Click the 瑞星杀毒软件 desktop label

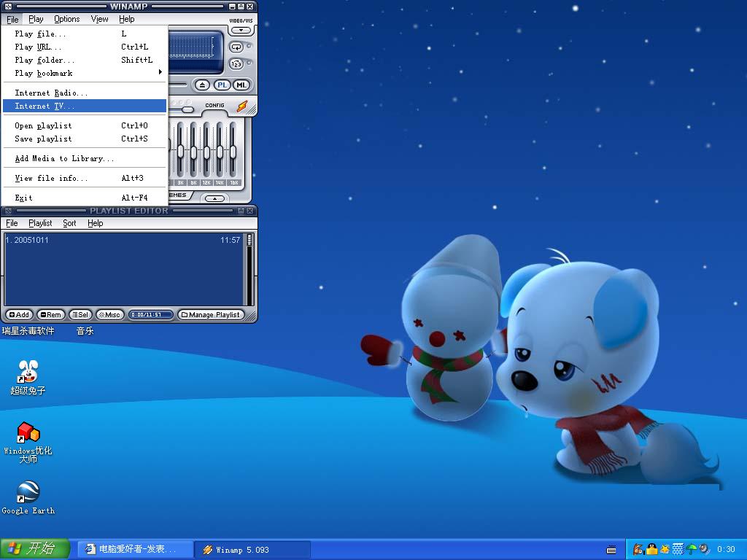coord(28,331)
